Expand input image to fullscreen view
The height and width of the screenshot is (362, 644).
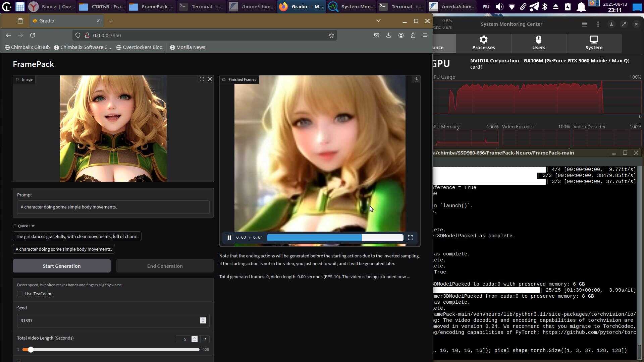(202, 79)
